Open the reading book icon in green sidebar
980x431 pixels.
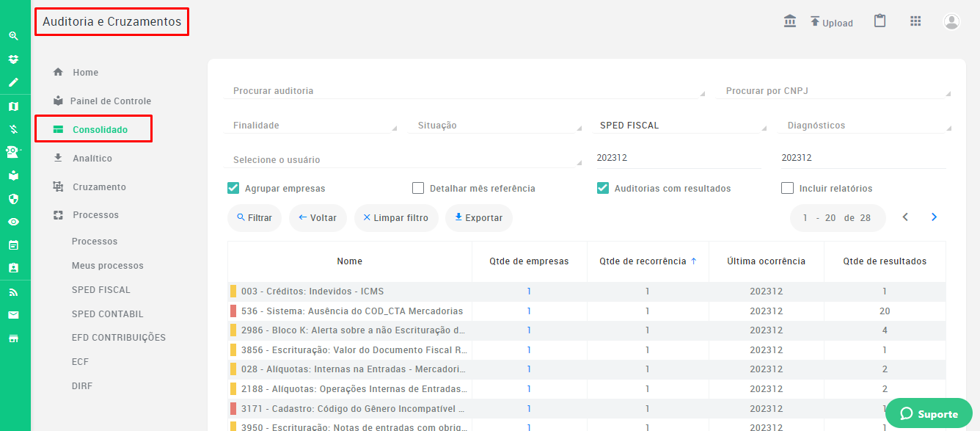(13, 175)
